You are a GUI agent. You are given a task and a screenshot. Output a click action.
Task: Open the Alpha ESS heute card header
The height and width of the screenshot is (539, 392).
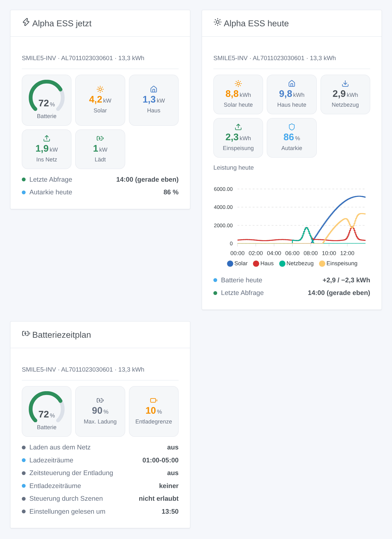(x=292, y=23)
